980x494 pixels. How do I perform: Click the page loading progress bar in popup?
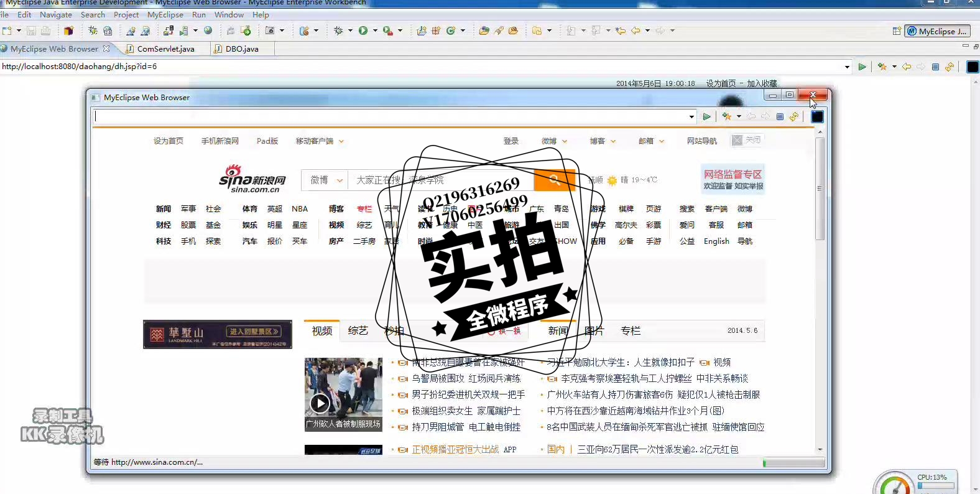coord(793,462)
